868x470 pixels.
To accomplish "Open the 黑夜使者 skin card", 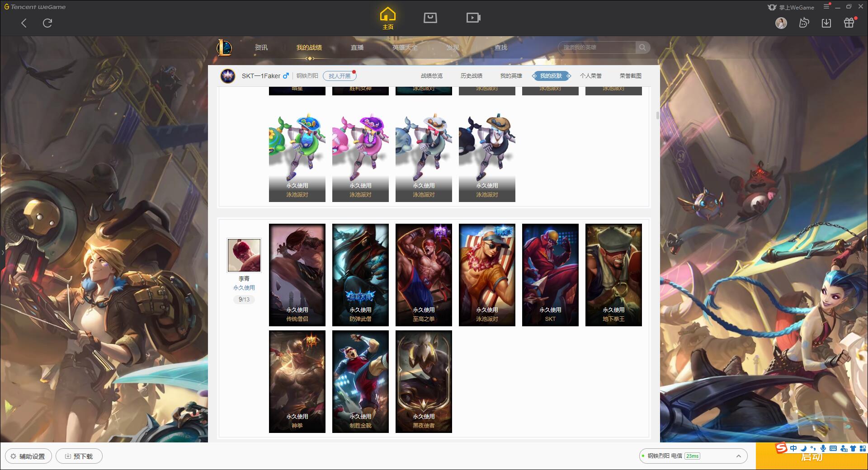I will coord(424,381).
